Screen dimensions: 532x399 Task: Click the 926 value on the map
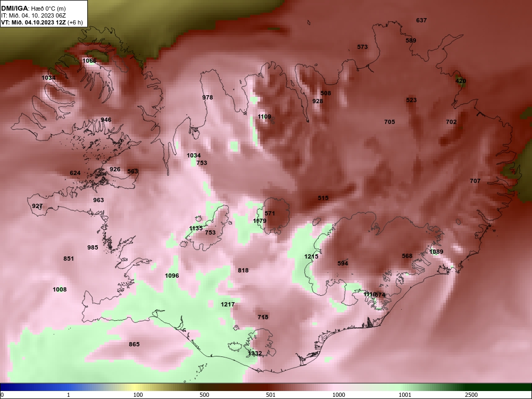(x=115, y=169)
